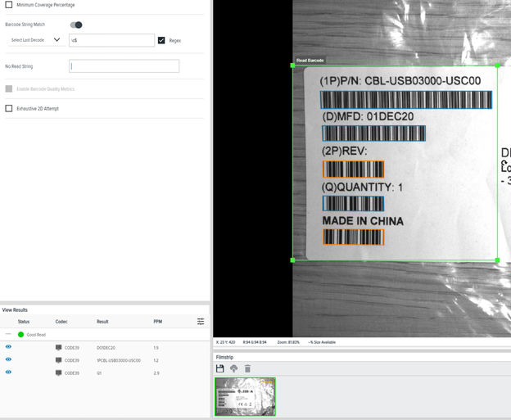Click the Read Barcode region label
The height and width of the screenshot is (420, 511).
tap(310, 61)
